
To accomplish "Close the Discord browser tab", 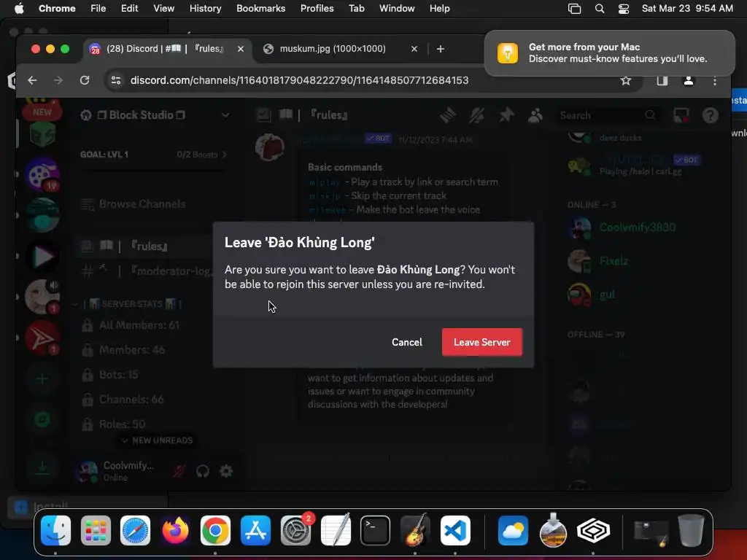I will [x=241, y=49].
